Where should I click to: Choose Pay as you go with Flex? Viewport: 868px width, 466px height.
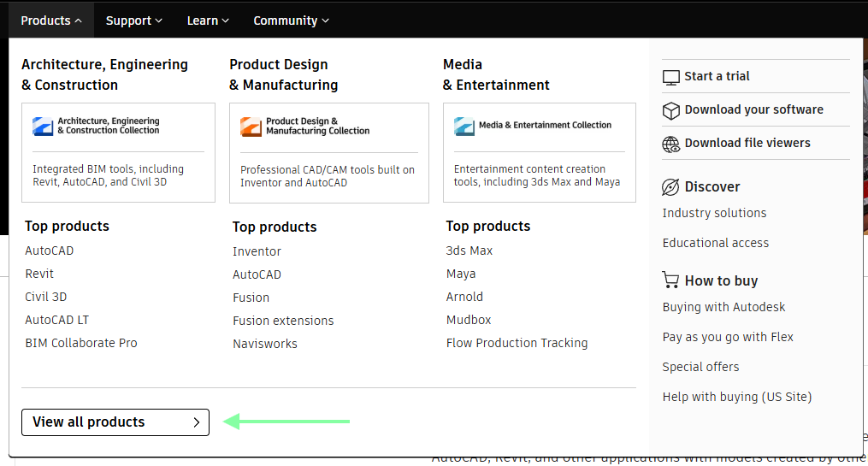pyautogui.click(x=728, y=337)
